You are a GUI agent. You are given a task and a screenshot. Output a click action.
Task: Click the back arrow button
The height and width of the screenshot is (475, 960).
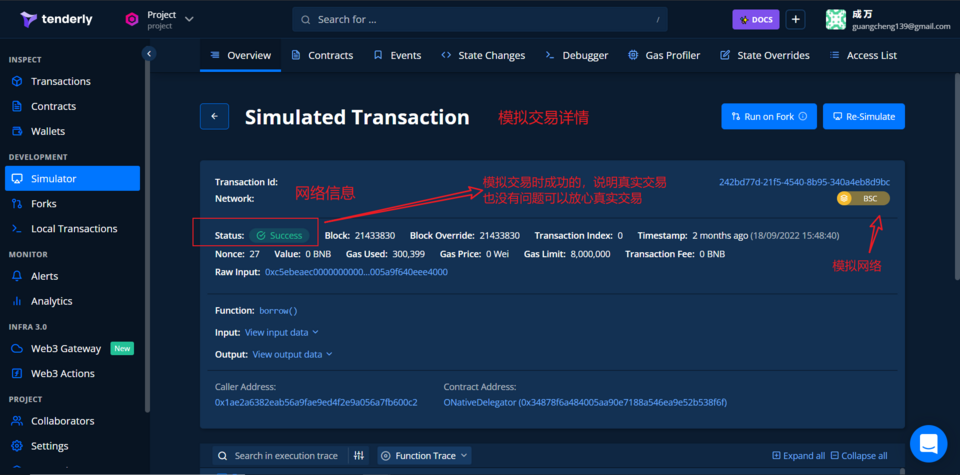tap(214, 116)
